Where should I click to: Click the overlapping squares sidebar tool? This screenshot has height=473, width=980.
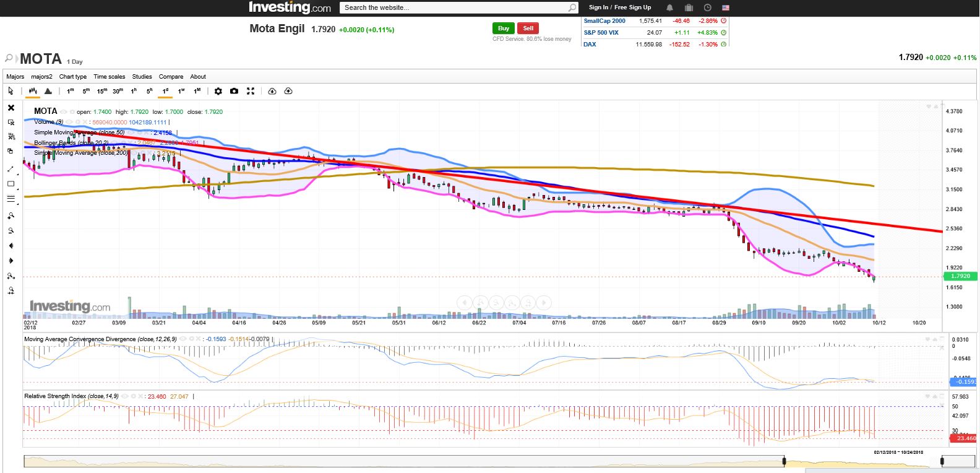tap(11, 151)
